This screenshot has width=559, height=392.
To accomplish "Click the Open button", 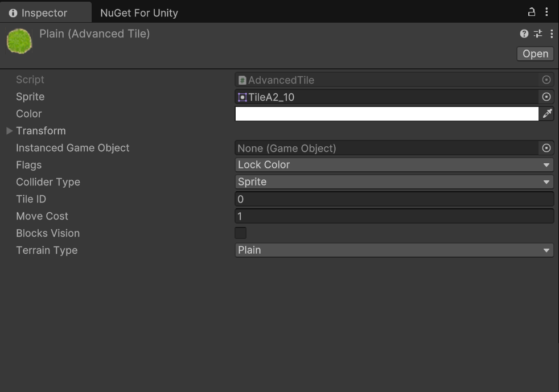I will pos(535,54).
